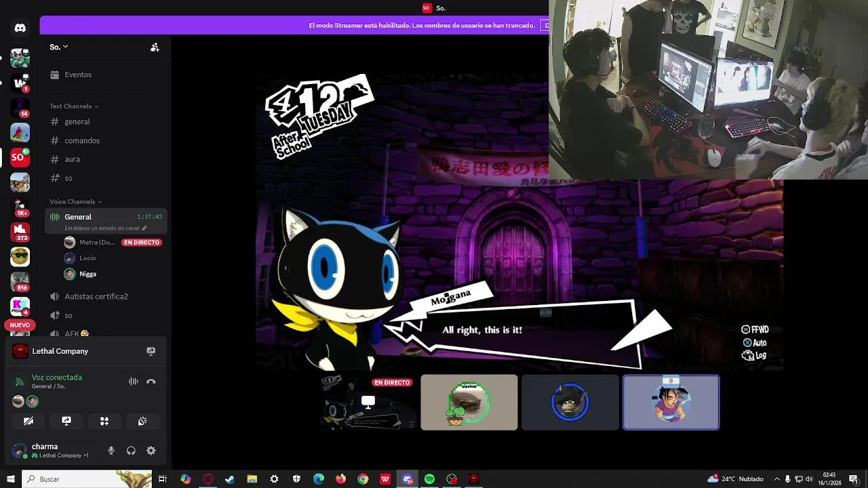Screen dimensions: 868x488
Task: Open the server icon with badge 273
Action: click(x=20, y=232)
